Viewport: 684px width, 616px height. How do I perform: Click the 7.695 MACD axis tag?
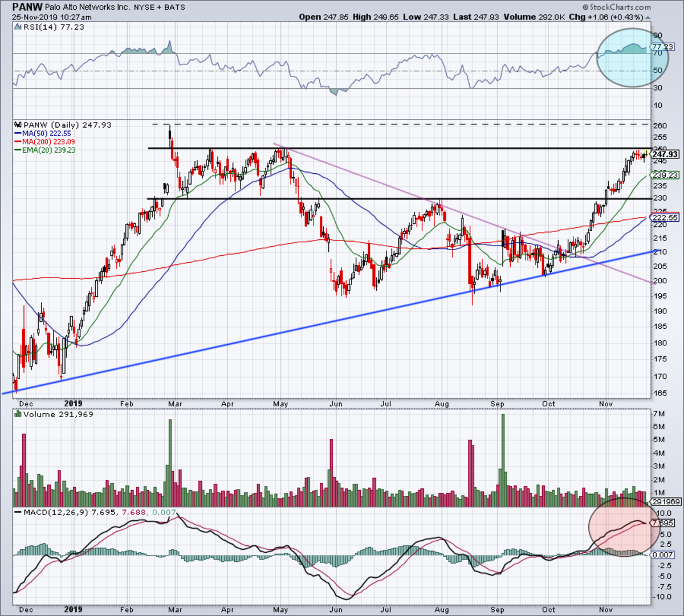point(663,523)
